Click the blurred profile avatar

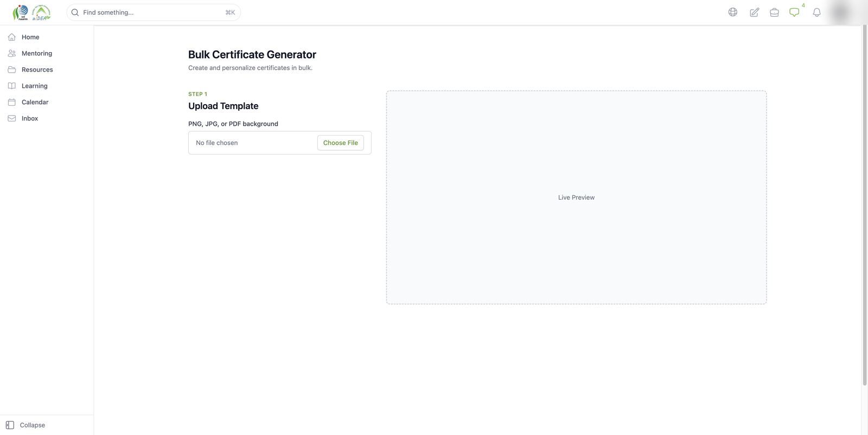click(840, 12)
